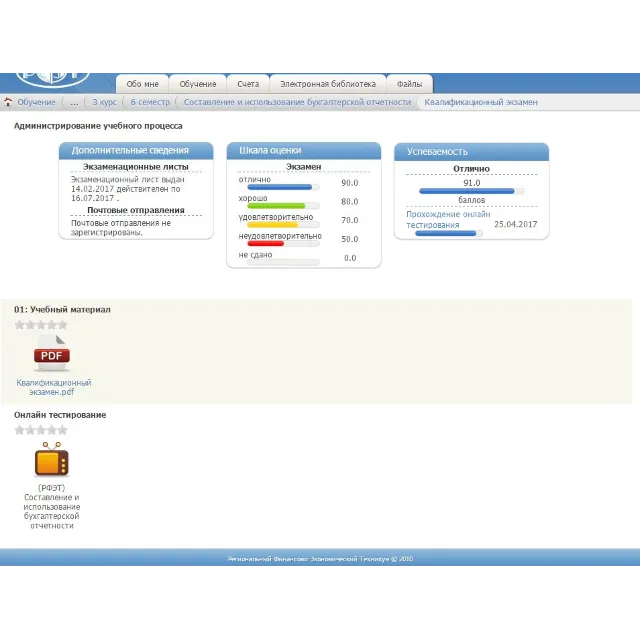Viewport: 640px width, 640px height.
Task: Rate Онлайн тестирование with first star
Action: 19,430
